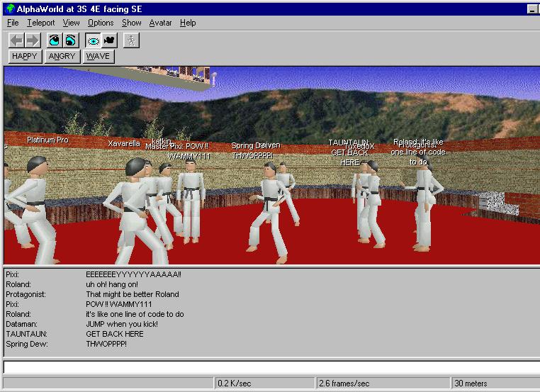
Task: Open the Teleport menu
Action: (x=40, y=23)
